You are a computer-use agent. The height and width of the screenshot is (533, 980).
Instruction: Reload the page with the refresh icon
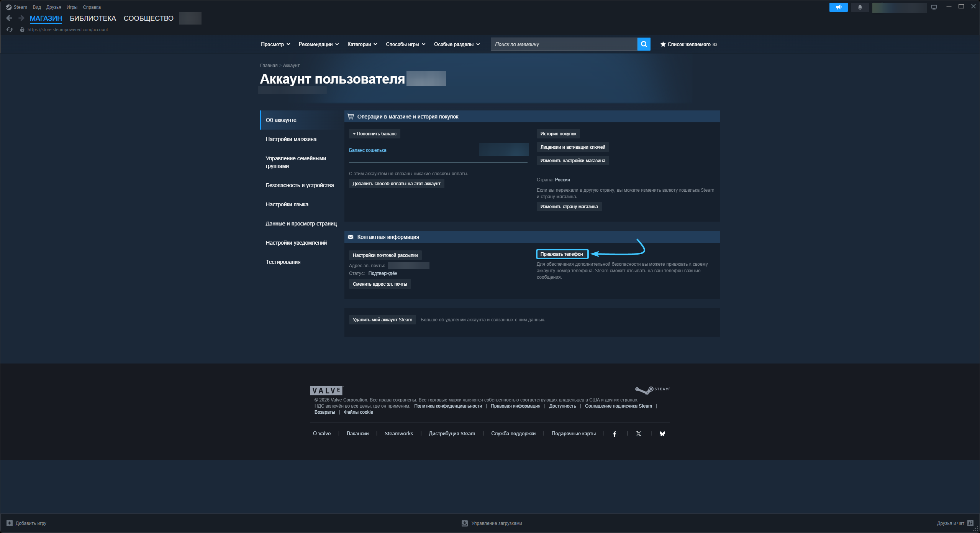coord(10,30)
